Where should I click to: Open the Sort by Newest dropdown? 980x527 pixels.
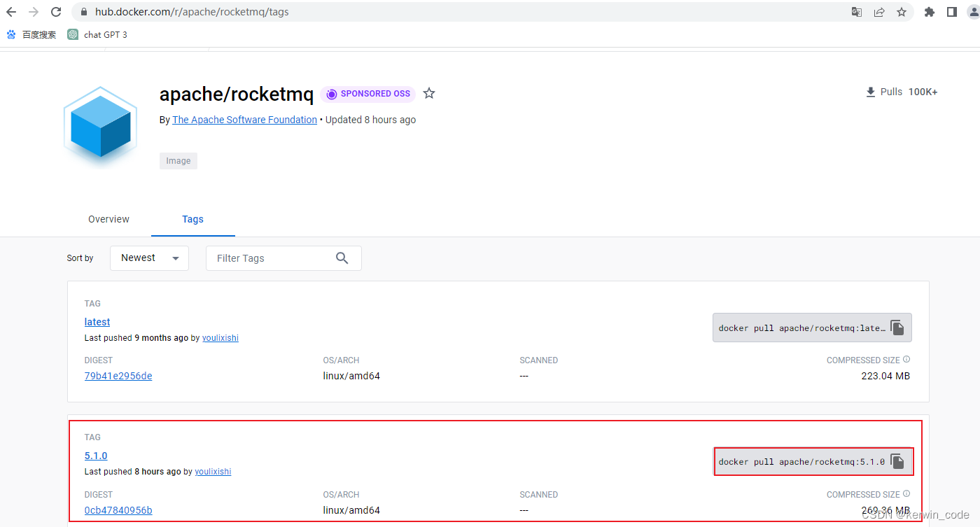click(x=149, y=258)
